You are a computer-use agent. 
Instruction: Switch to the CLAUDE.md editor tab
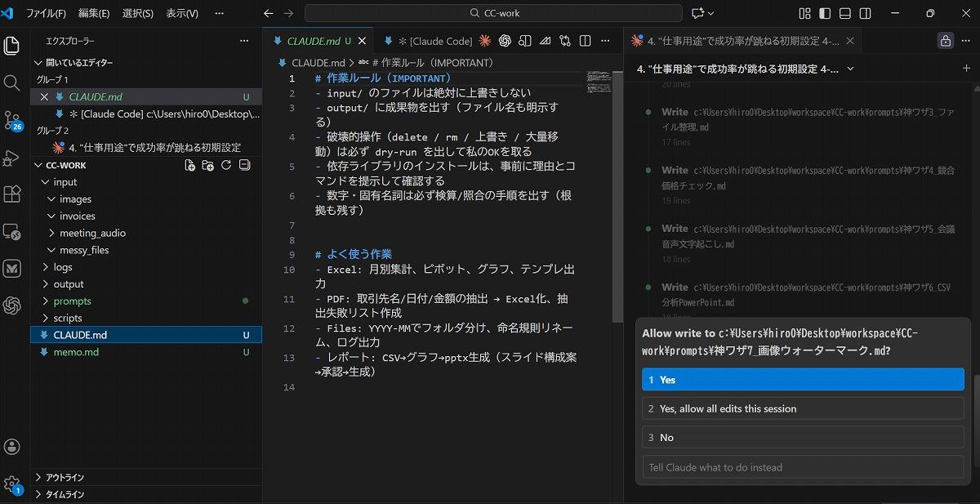pyautogui.click(x=314, y=41)
